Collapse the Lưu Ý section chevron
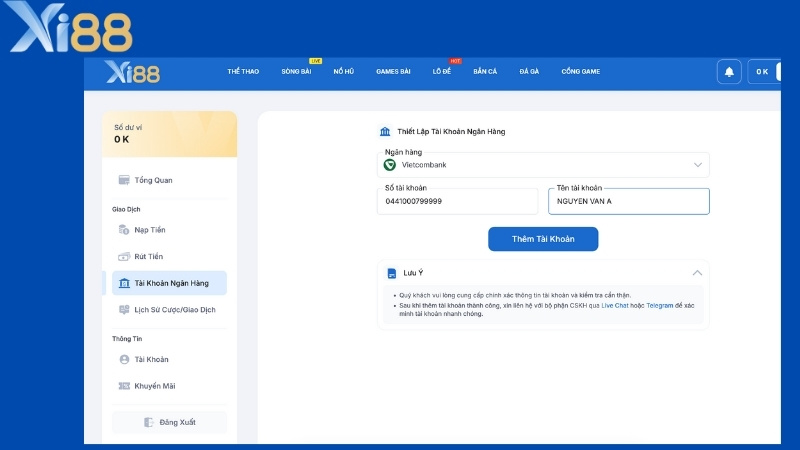Image resolution: width=800 pixels, height=450 pixels. (697, 273)
